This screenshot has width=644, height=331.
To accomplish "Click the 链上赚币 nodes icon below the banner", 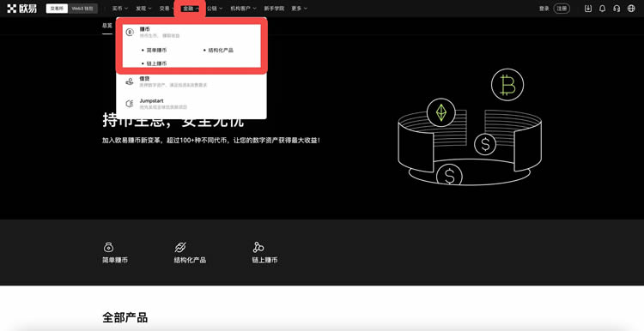I will pyautogui.click(x=258, y=247).
